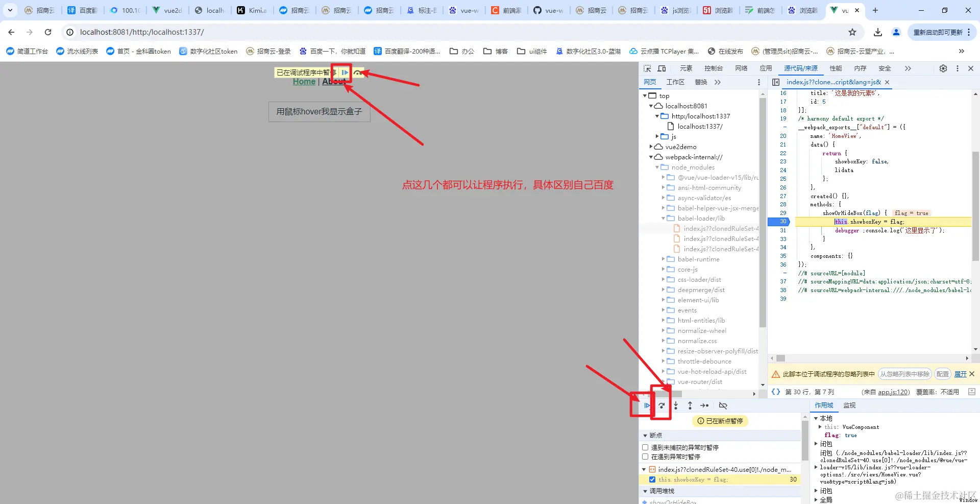Open DevTools customize menu (three dots)
Viewport: 980px width, 504px height.
click(958, 68)
